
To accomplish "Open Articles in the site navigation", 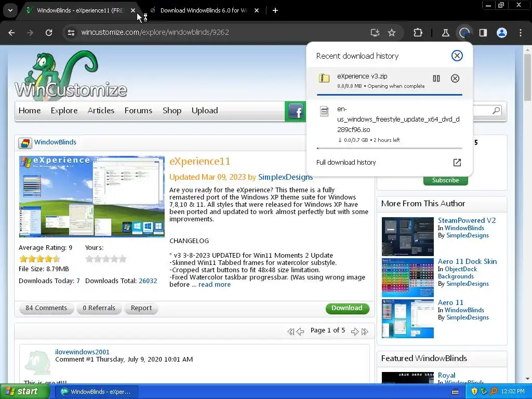I will (x=101, y=111).
